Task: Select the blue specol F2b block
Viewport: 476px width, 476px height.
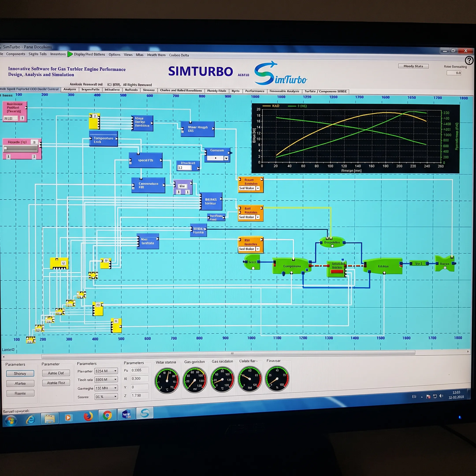Action: [146, 160]
